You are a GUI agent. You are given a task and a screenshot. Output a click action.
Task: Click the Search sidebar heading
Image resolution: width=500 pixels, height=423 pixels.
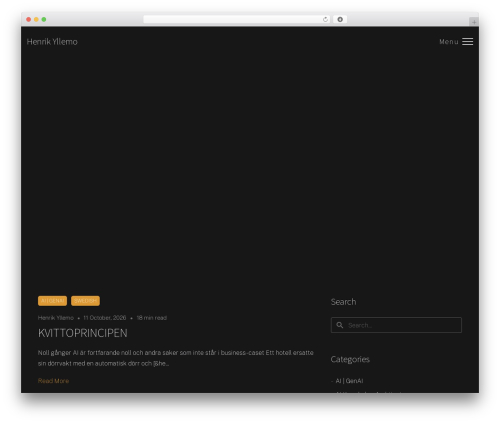343,302
